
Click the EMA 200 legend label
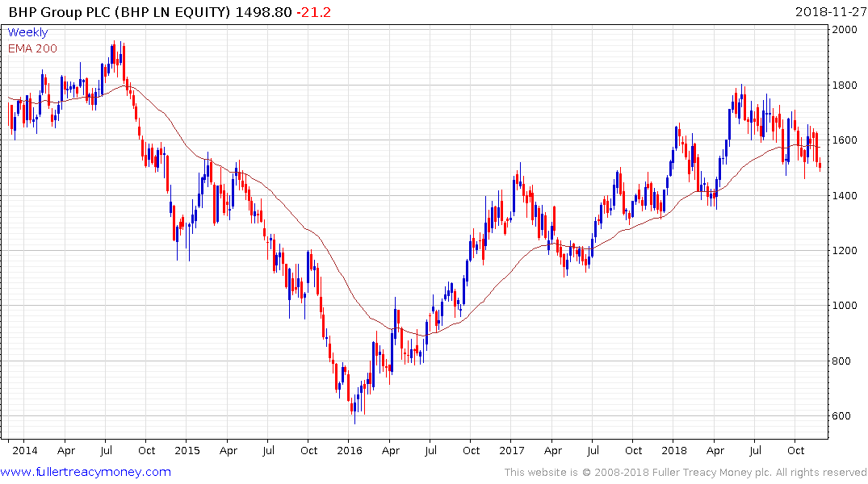point(32,48)
